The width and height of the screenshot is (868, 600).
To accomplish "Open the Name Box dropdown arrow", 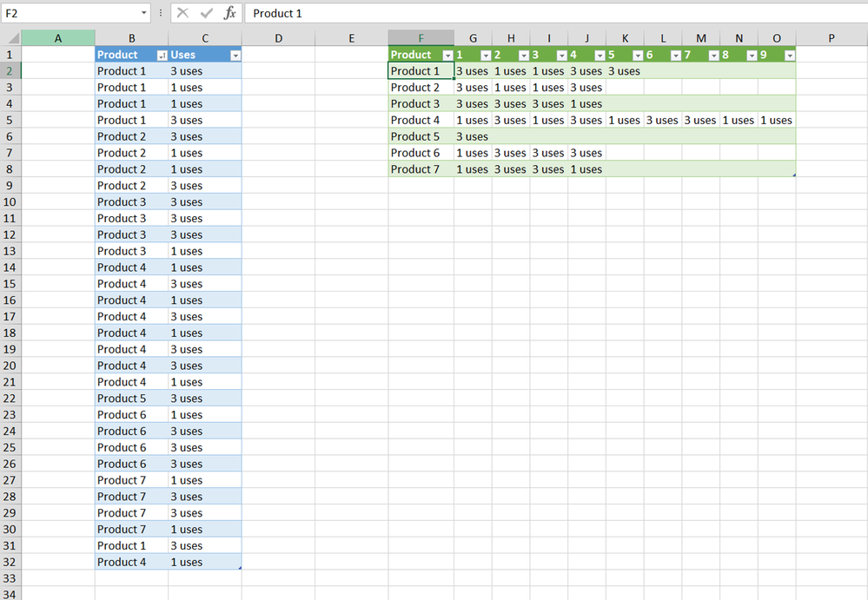I will click(144, 13).
